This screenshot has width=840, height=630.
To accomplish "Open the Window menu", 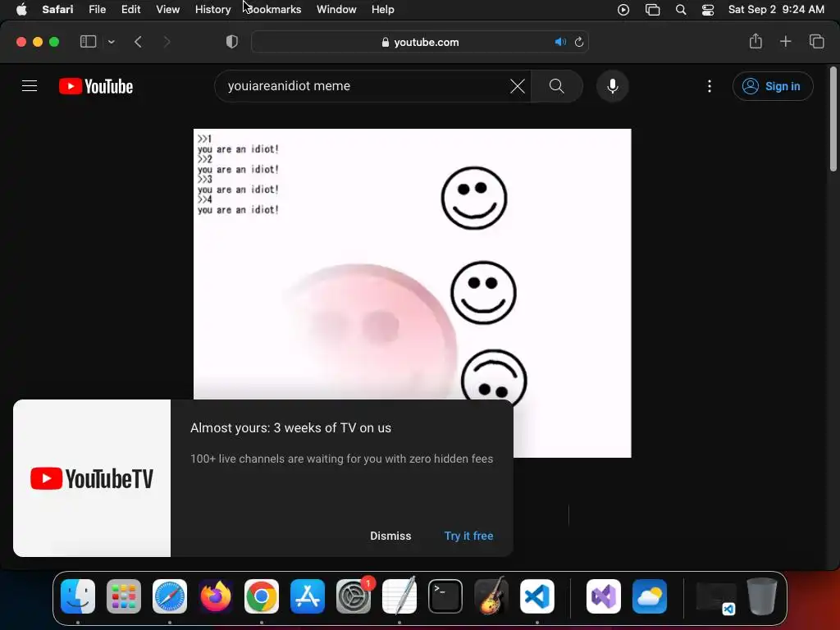I will pos(336,10).
